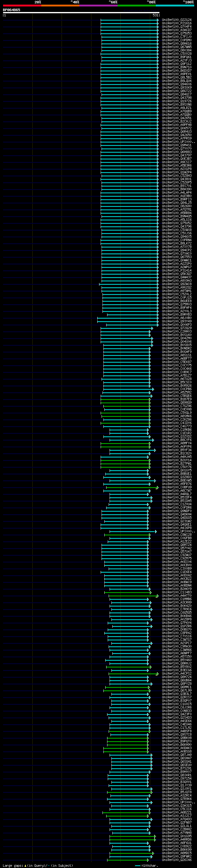Click the cyan alignment bar for UniRef100_O22124
Image resolution: width=197 pixels, height=868 pixels.
click(x=130, y=20)
